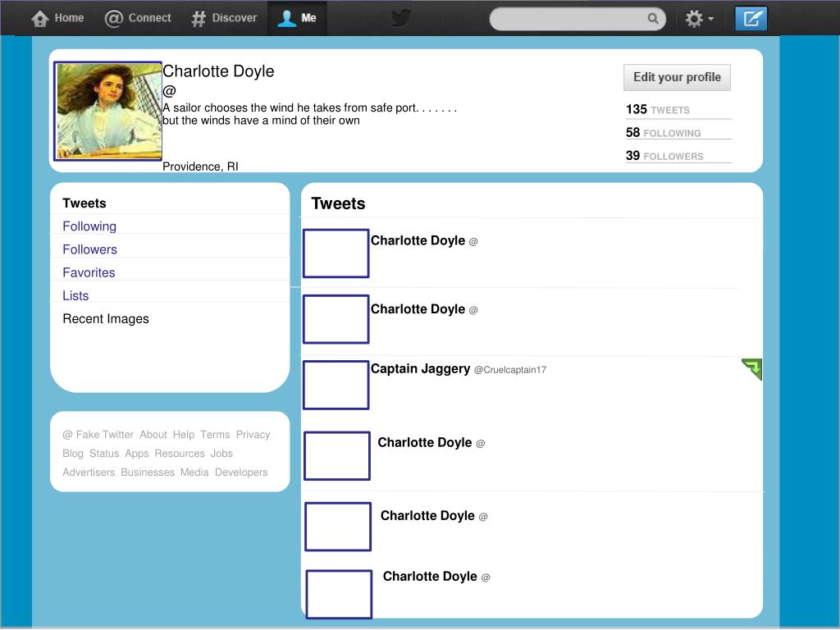Viewport: 840px width, 630px height.
Task: Open the Advertisers footer link
Action: [x=89, y=472]
